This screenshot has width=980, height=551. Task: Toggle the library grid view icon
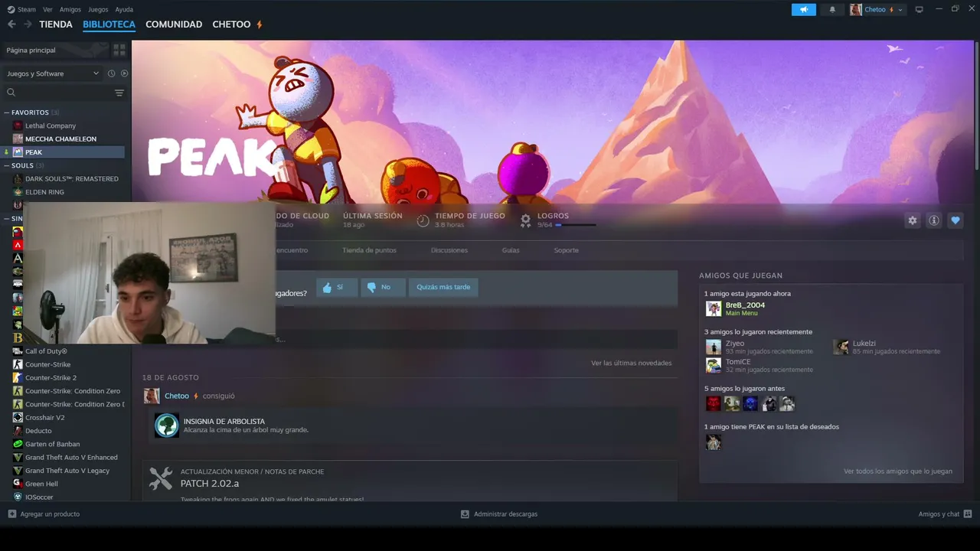click(x=119, y=50)
